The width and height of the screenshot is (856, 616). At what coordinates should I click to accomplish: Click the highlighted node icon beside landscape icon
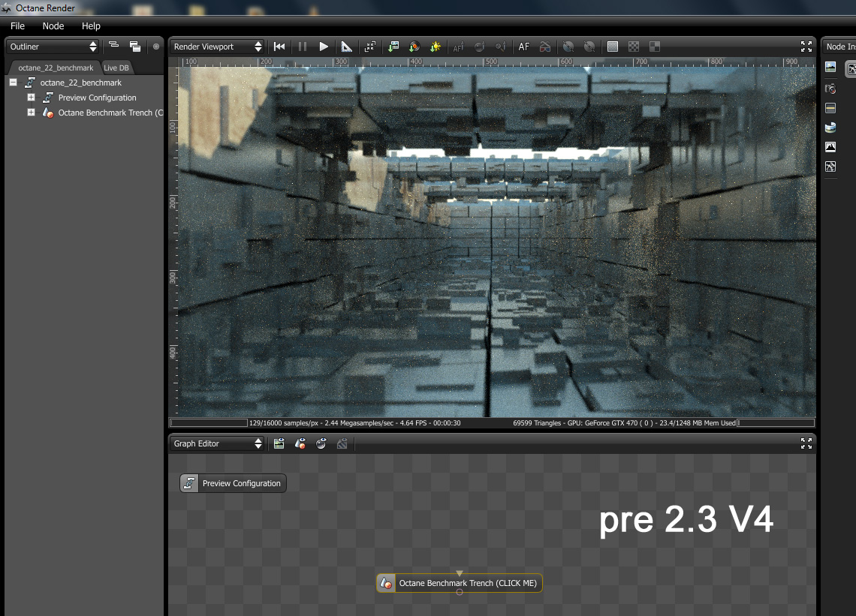pos(851,69)
